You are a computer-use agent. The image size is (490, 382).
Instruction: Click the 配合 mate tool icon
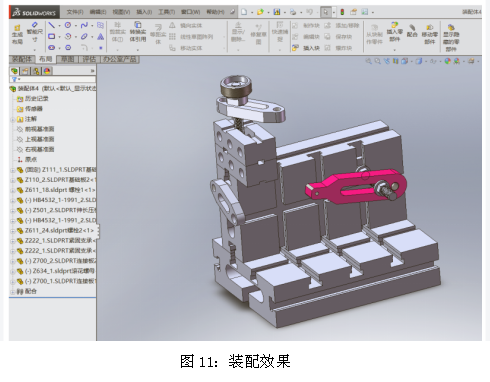[x=412, y=31]
